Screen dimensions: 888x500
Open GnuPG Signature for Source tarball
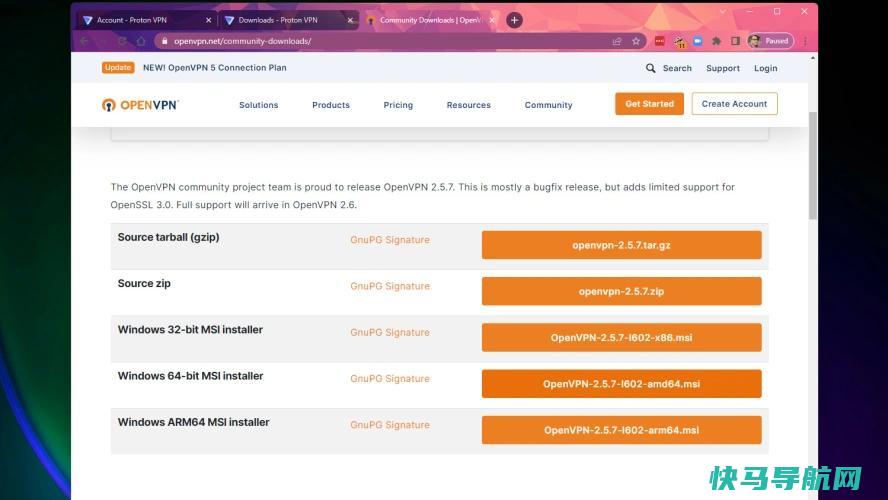coord(390,240)
